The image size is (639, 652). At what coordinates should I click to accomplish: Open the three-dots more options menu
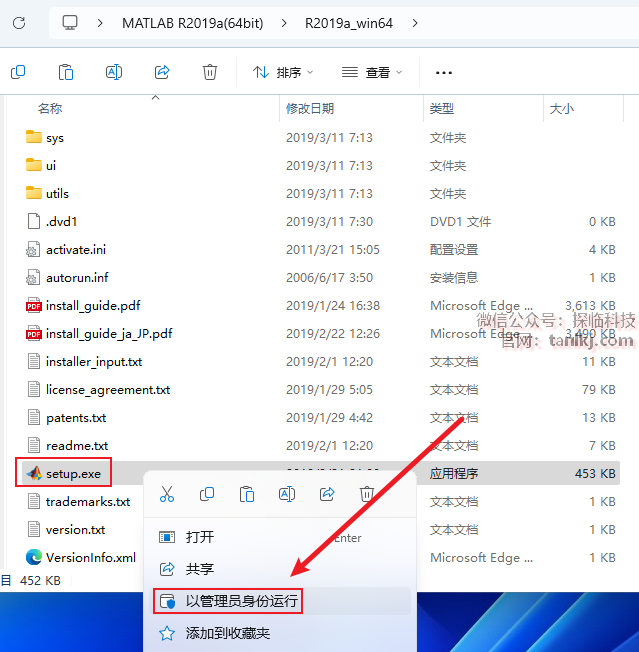pyautogui.click(x=444, y=73)
